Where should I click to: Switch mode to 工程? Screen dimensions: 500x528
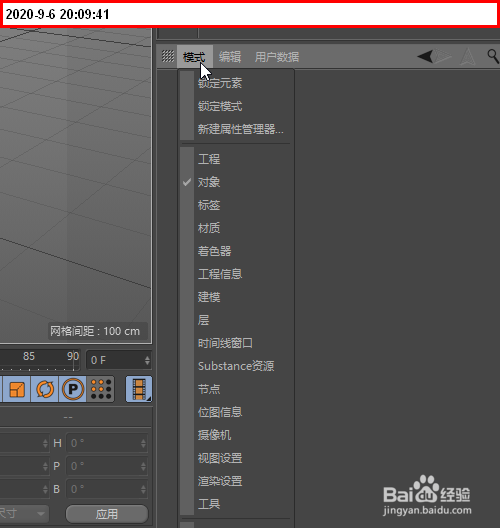(x=209, y=159)
